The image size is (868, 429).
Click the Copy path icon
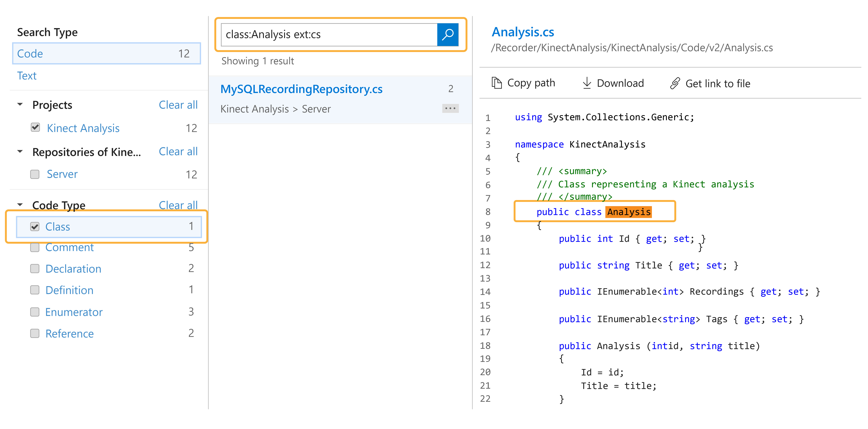(x=497, y=83)
